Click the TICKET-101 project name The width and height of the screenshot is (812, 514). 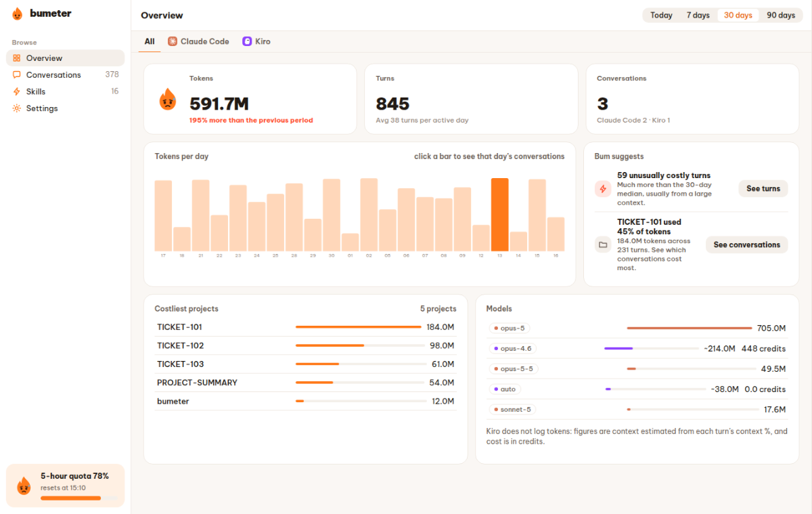[x=179, y=327]
